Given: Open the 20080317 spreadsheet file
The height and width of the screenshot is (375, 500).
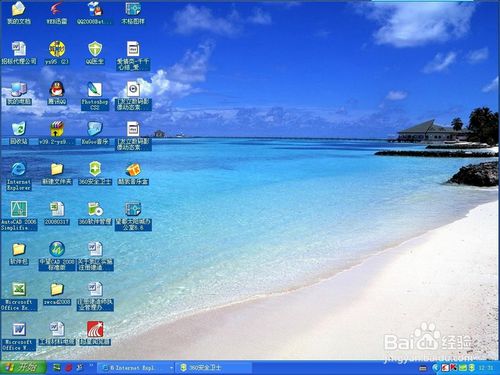Looking at the screenshot, I should pos(57,213).
